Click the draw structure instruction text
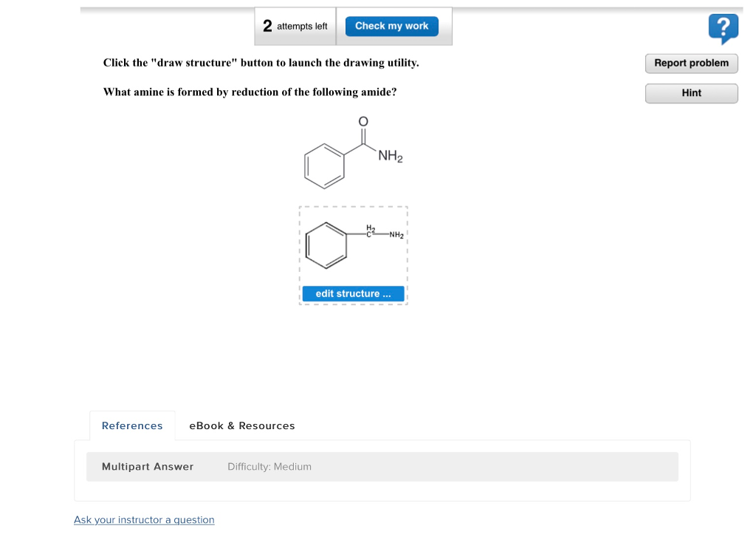This screenshot has width=756, height=537. click(x=261, y=63)
